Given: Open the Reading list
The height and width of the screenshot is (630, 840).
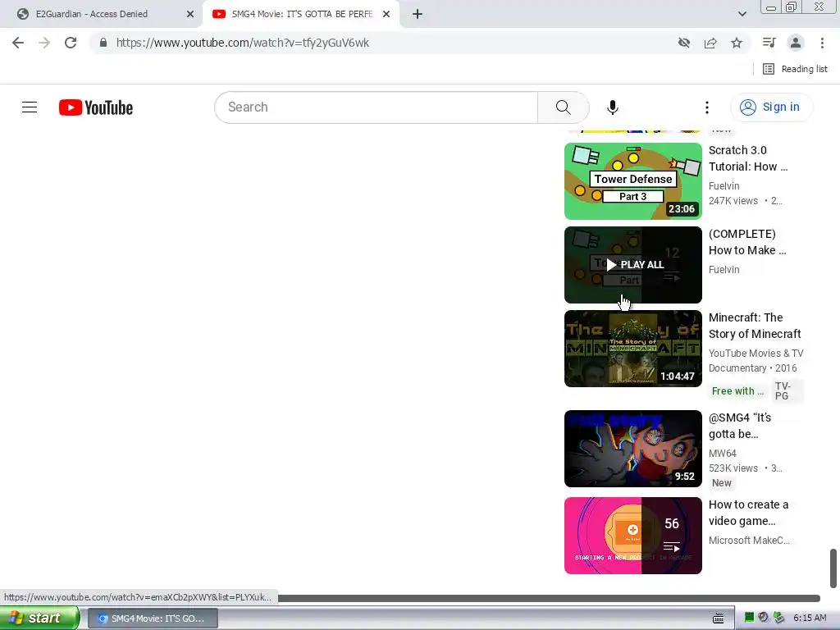Looking at the screenshot, I should (795, 69).
